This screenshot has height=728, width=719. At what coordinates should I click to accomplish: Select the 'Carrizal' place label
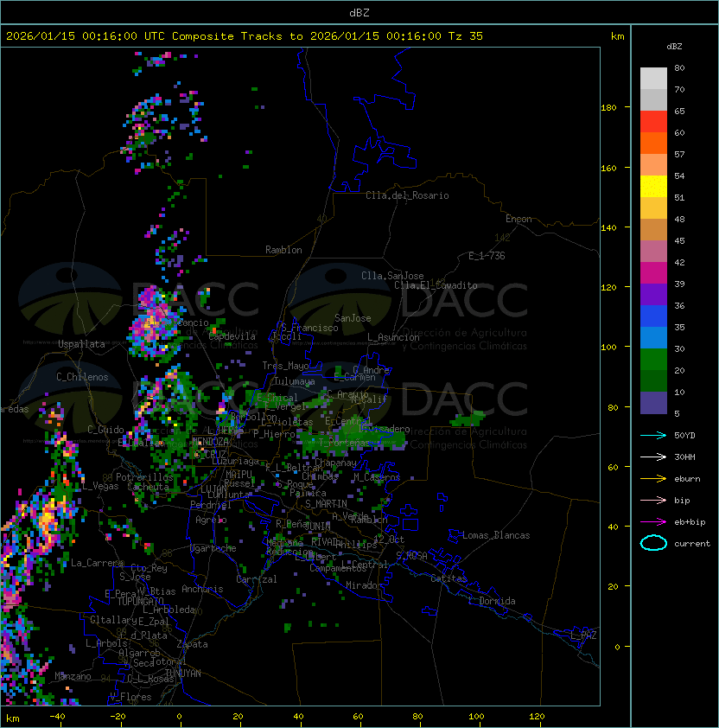point(257,579)
